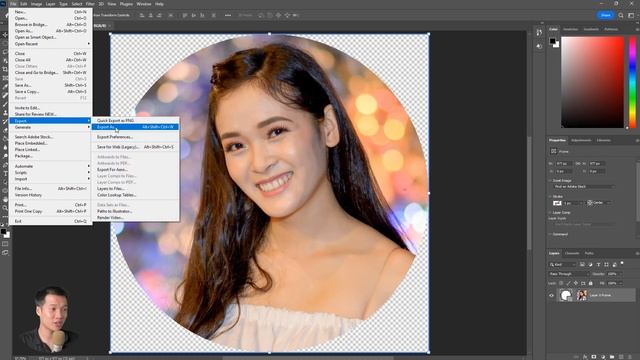
Task: Open the upper collapsed panel icon beside Color
Action: (x=539, y=32)
